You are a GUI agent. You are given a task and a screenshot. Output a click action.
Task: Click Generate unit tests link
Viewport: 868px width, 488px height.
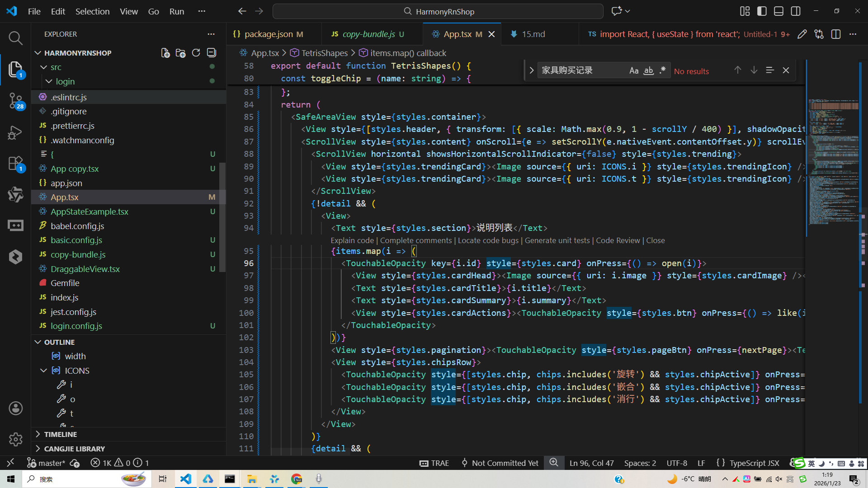tap(557, 240)
